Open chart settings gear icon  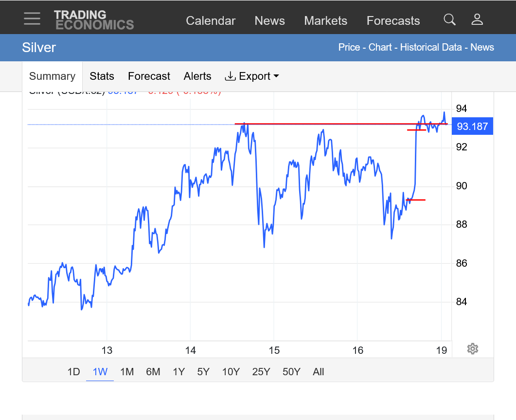click(x=472, y=348)
